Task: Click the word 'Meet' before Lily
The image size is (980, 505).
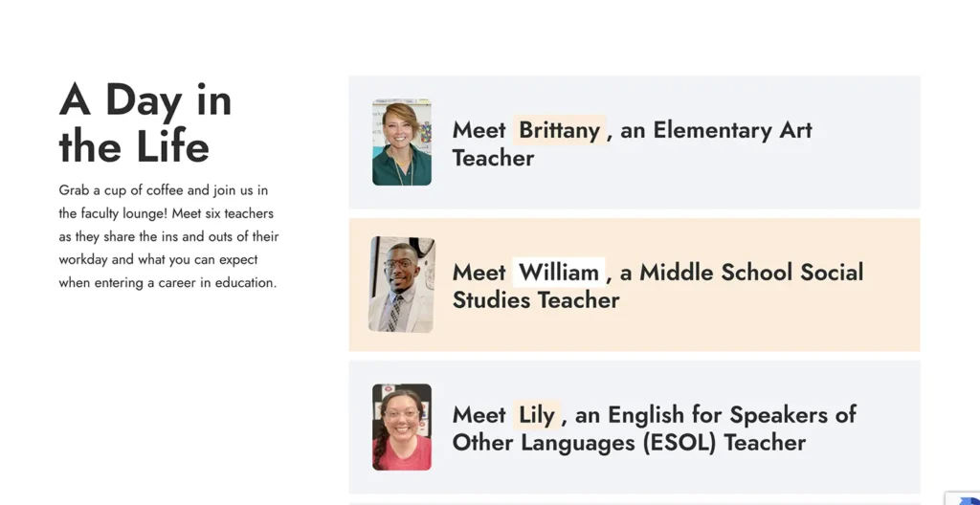Action: click(x=479, y=415)
